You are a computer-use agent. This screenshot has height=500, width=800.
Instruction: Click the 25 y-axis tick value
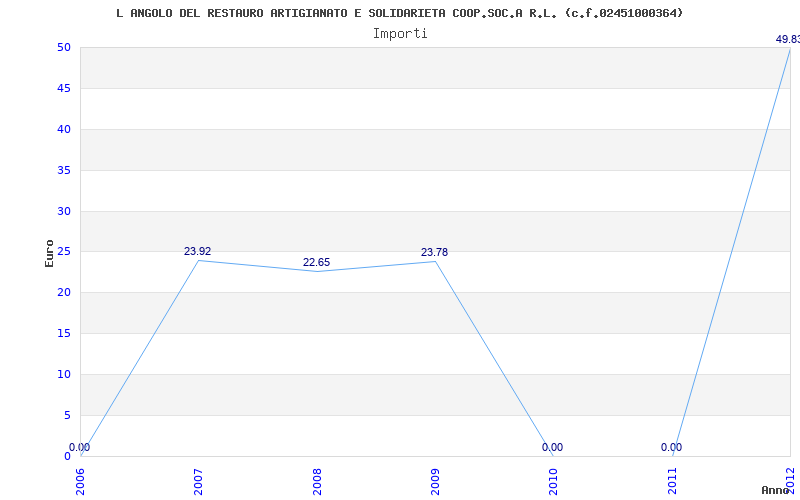[64, 252]
